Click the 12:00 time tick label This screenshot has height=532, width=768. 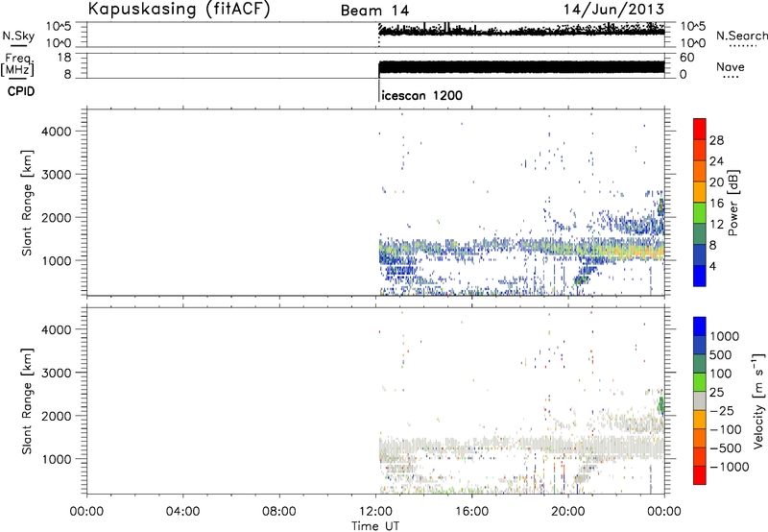pyautogui.click(x=375, y=512)
